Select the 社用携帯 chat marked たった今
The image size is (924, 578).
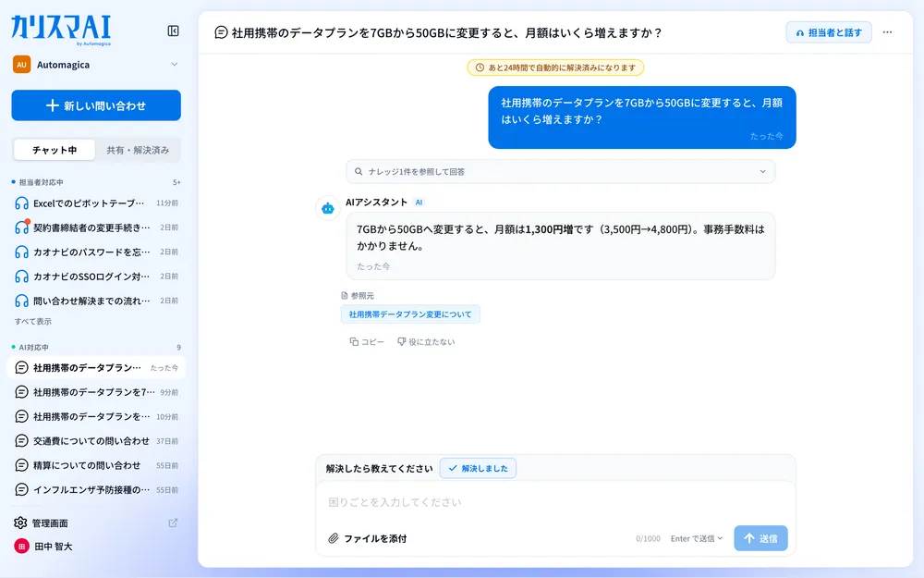point(96,367)
